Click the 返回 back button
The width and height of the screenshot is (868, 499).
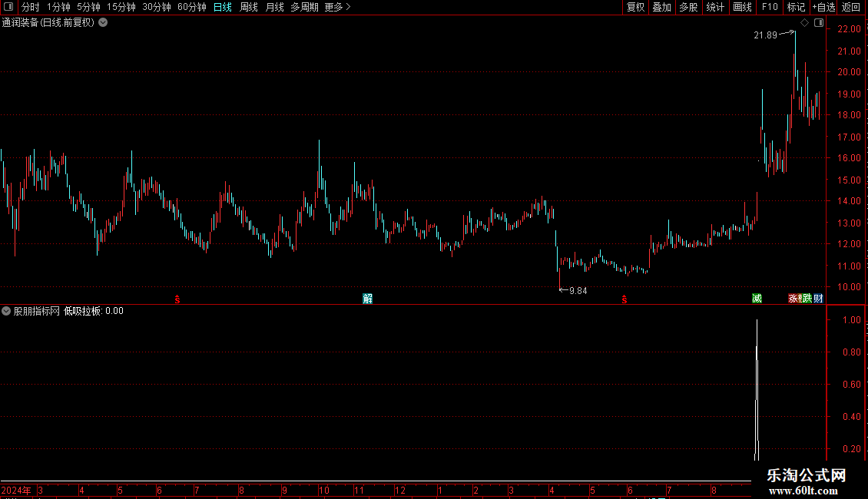tap(851, 7)
